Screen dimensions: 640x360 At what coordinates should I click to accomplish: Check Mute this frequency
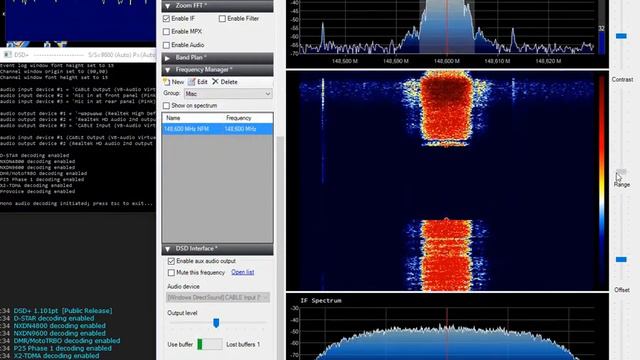coord(171,273)
